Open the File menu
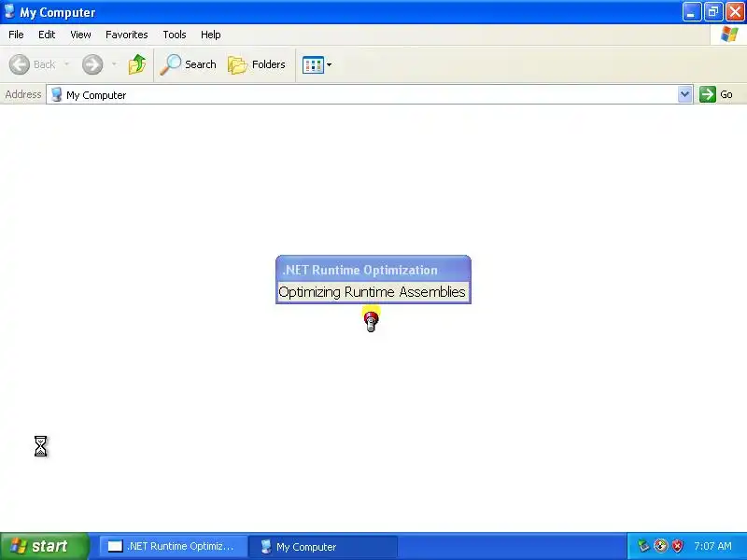Viewport: 747px width, 560px height. pyautogui.click(x=16, y=35)
